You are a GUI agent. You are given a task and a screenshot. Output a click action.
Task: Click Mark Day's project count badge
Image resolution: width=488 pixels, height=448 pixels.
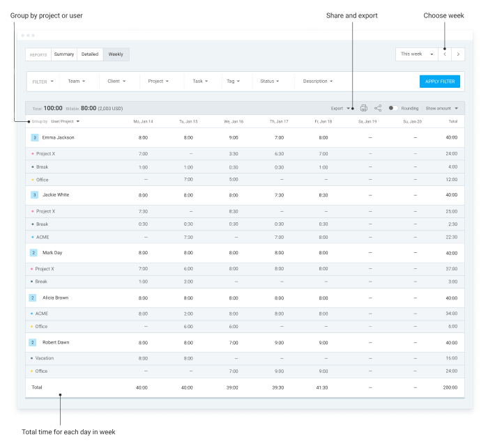pos(33,252)
